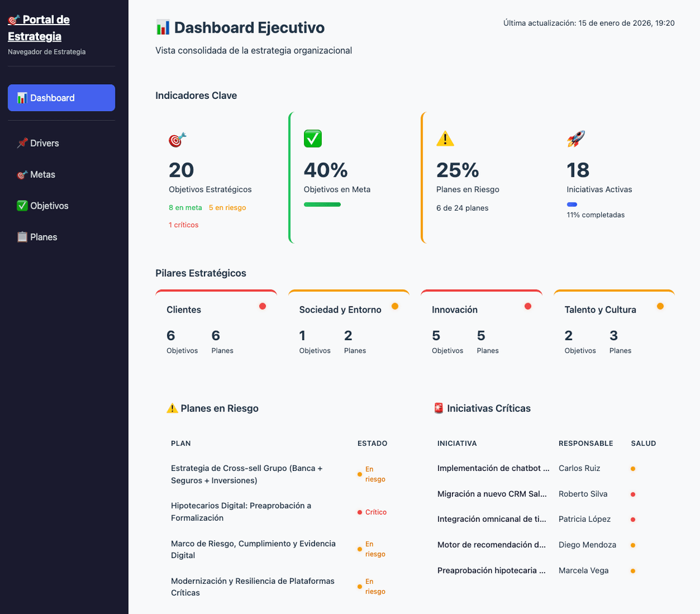700x614 pixels.
Task: Click the orange status dot on Sociedad y Entorno card
Action: 395,306
